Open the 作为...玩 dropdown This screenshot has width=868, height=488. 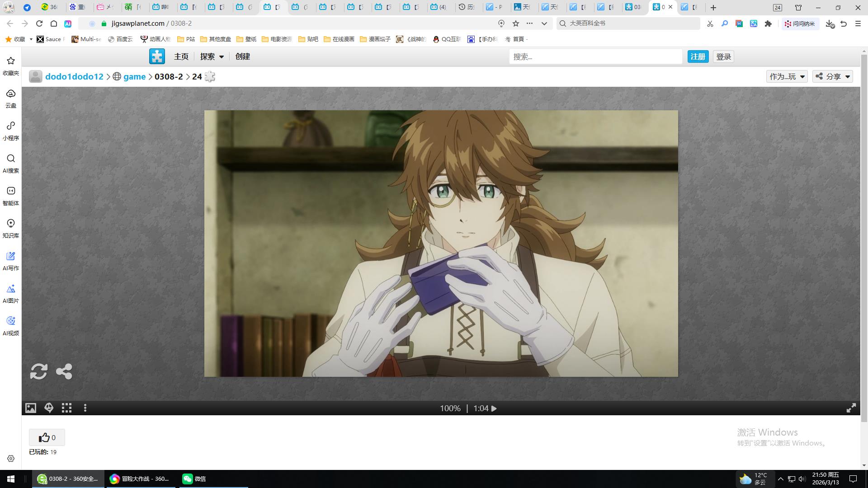pyautogui.click(x=787, y=76)
